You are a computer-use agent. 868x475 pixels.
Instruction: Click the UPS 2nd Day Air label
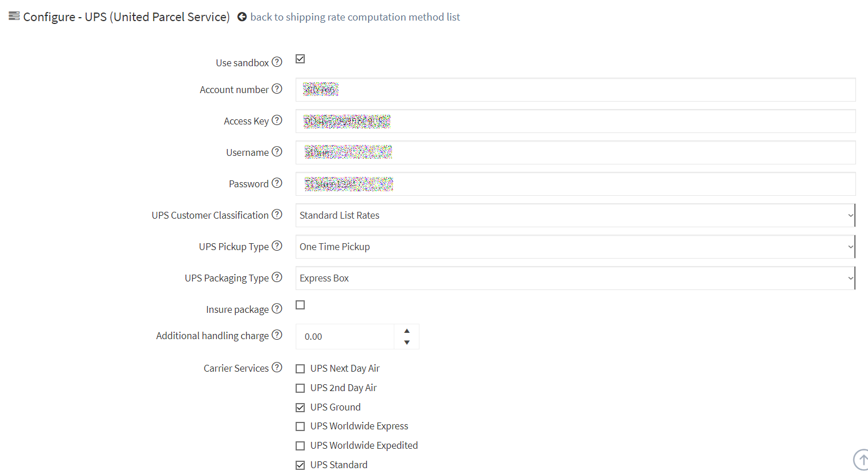[x=344, y=388]
